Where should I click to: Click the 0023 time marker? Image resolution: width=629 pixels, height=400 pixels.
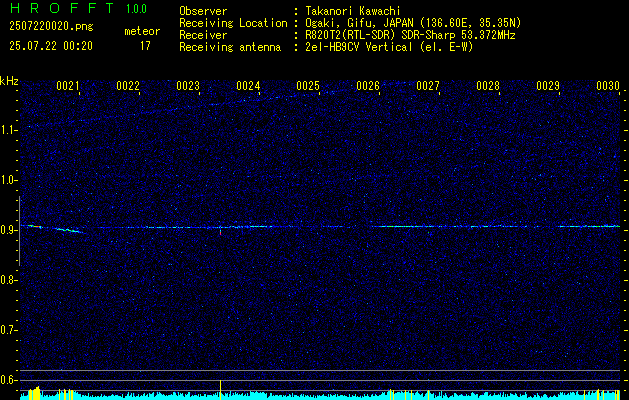[188, 86]
